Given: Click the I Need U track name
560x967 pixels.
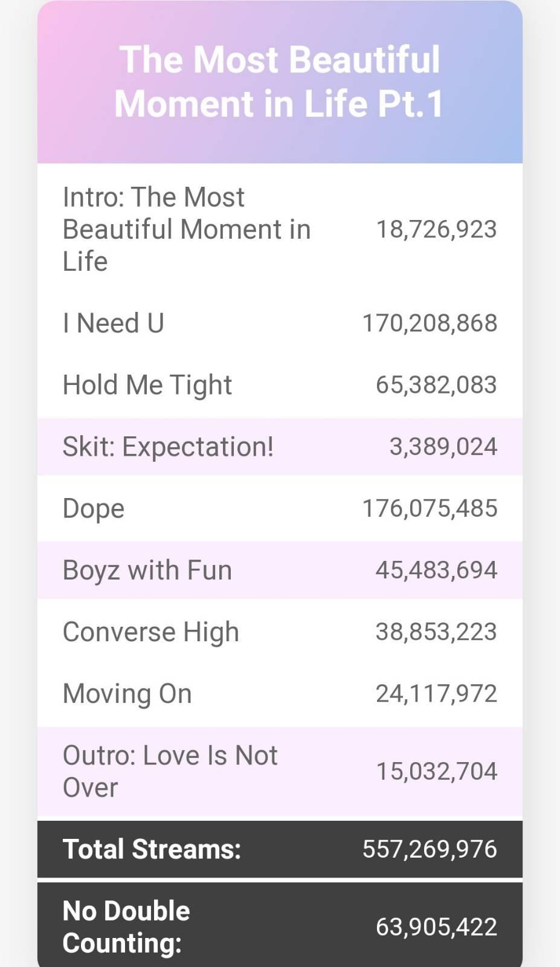Looking at the screenshot, I should 114,323.
